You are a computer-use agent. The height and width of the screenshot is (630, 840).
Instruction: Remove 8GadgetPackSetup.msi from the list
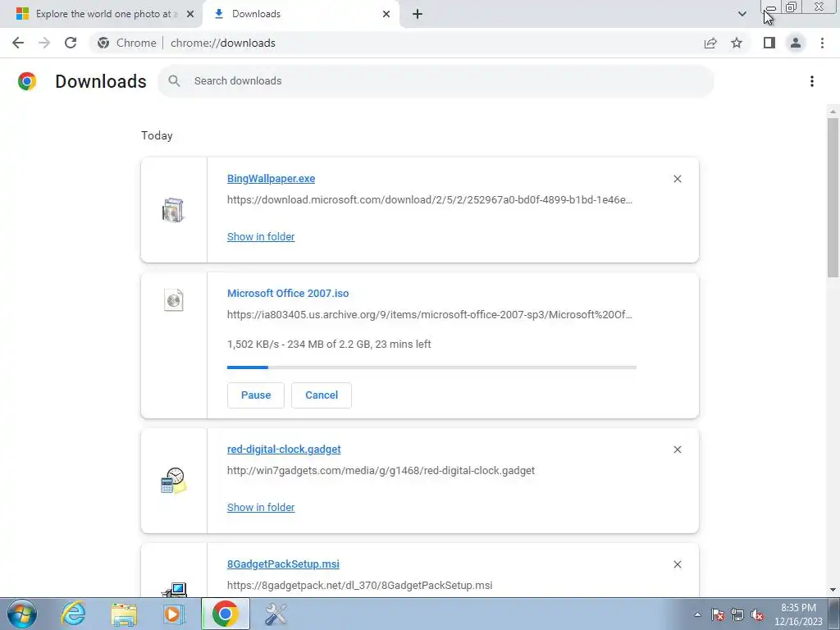(677, 564)
